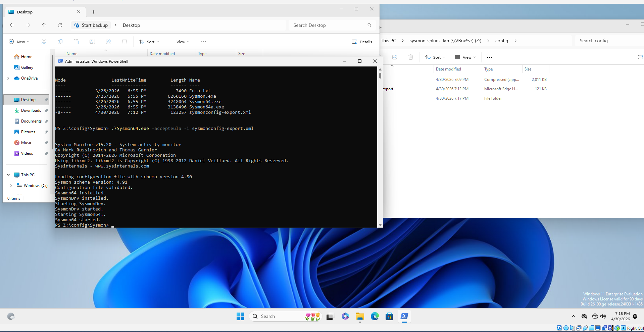644x332 pixels.
Task: Close the Desktop tab
Action: [79, 12]
